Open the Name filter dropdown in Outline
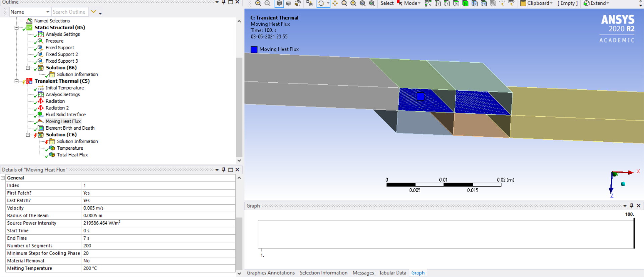The height and width of the screenshot is (277, 644). (x=48, y=12)
